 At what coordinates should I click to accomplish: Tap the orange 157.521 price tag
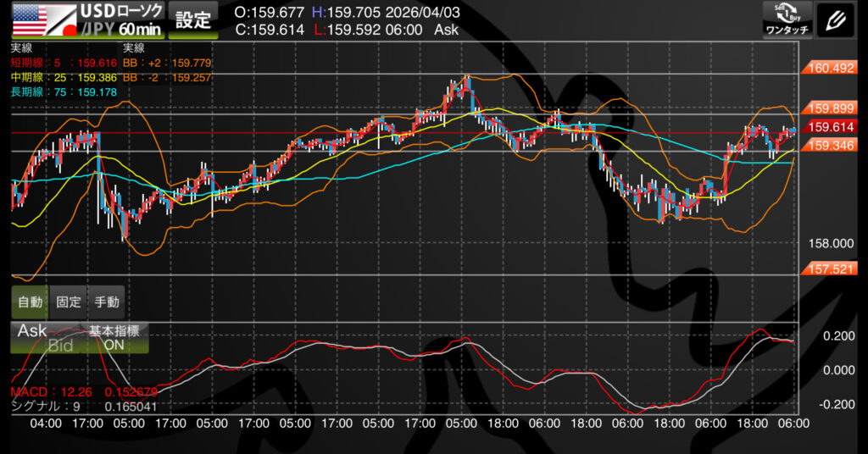click(x=830, y=269)
